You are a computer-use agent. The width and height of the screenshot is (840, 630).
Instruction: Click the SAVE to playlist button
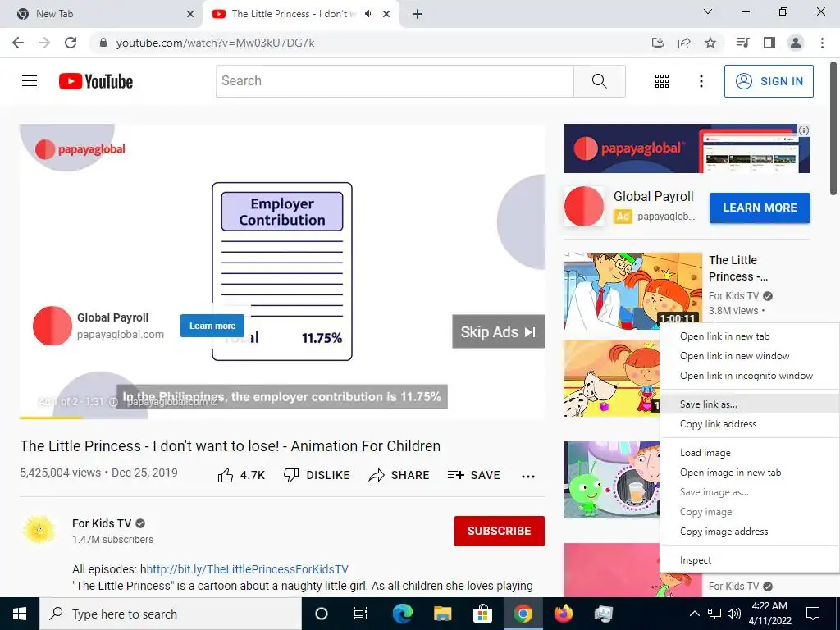[x=473, y=475]
